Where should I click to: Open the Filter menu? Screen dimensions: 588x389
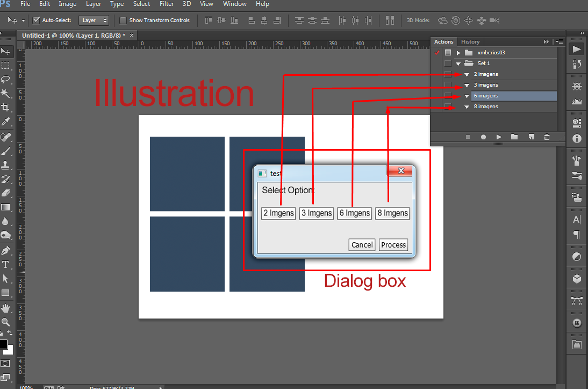[x=167, y=4]
